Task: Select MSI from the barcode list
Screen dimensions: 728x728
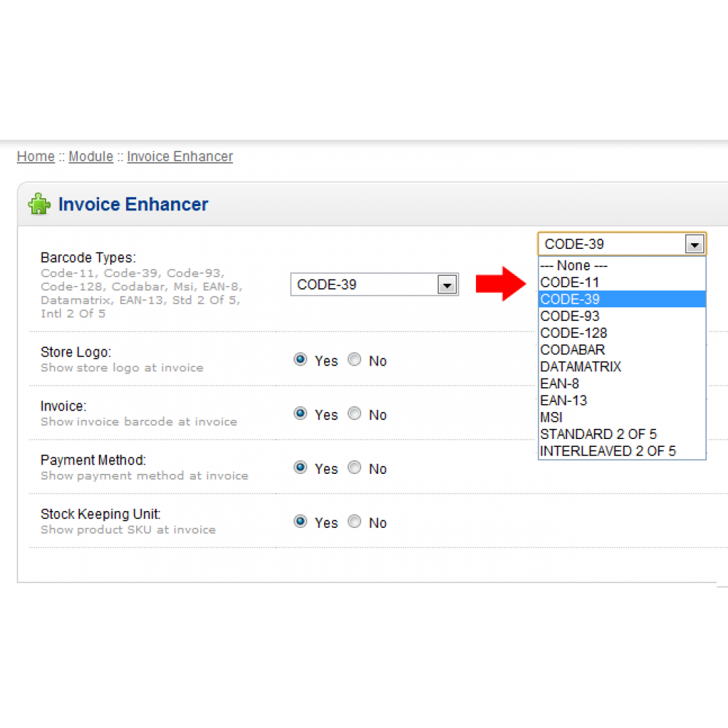Action: pyautogui.click(x=551, y=417)
